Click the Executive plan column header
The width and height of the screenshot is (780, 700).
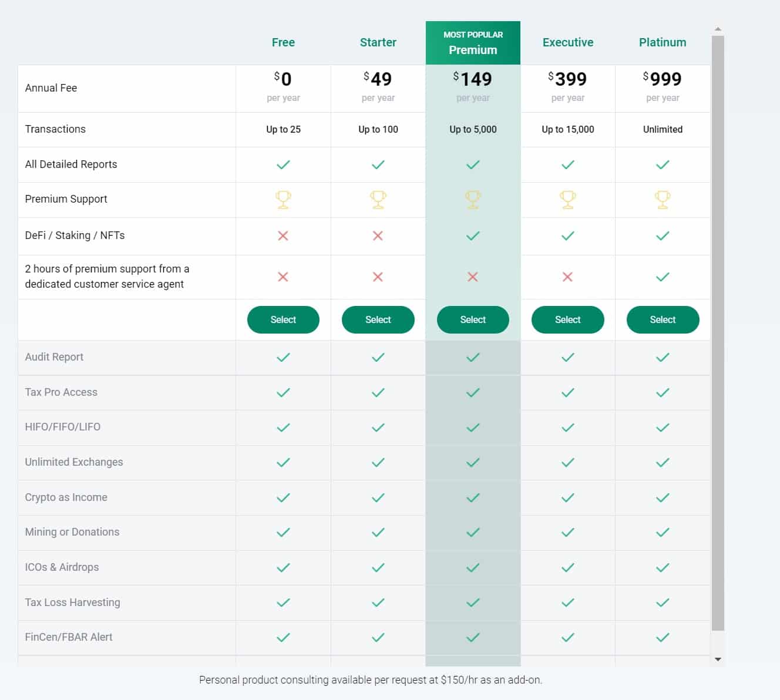[568, 42]
